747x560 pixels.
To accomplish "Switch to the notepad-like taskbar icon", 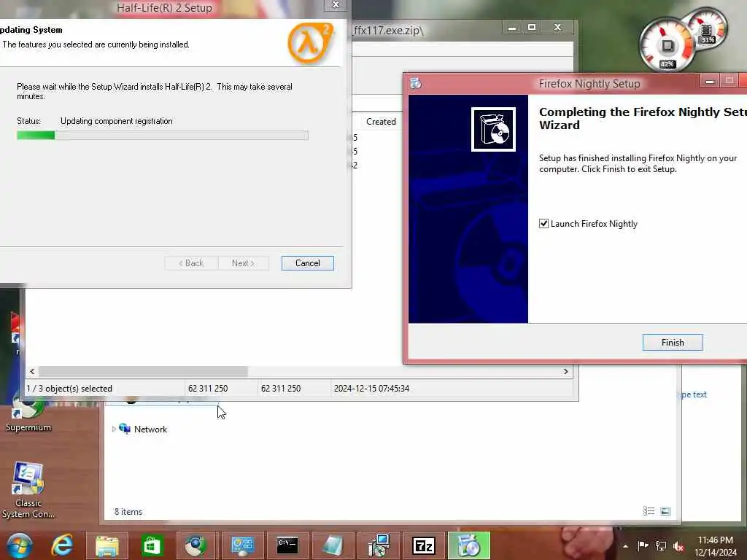I will [x=333, y=545].
